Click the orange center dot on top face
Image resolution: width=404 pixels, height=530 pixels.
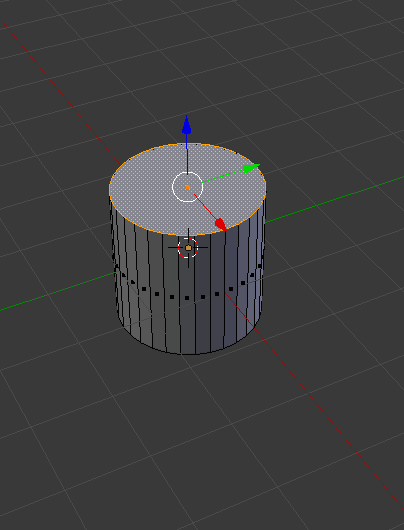click(x=188, y=187)
